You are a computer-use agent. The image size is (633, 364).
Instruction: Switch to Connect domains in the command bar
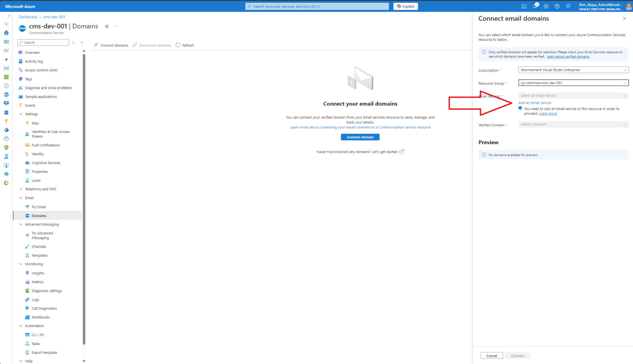tap(114, 45)
